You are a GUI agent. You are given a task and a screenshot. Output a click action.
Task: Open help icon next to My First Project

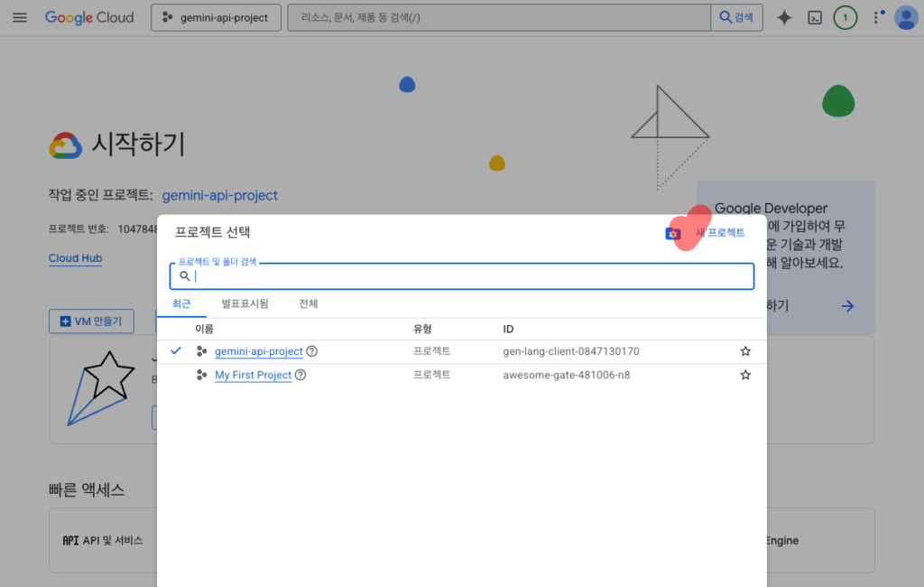(x=300, y=375)
